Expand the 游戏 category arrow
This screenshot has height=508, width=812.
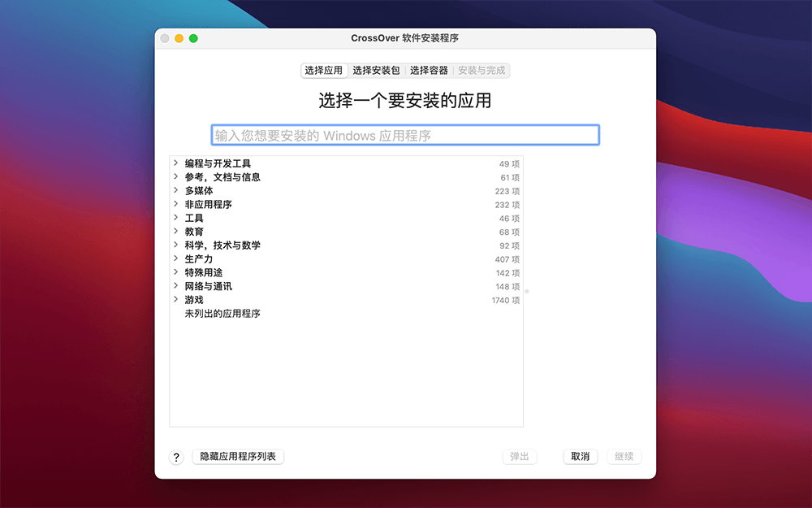click(175, 300)
